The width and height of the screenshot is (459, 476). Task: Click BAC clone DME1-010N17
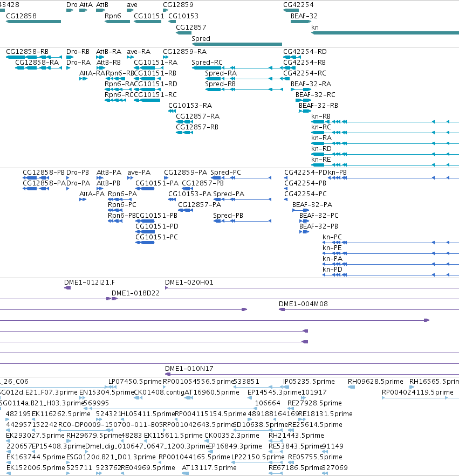[x=312, y=374]
